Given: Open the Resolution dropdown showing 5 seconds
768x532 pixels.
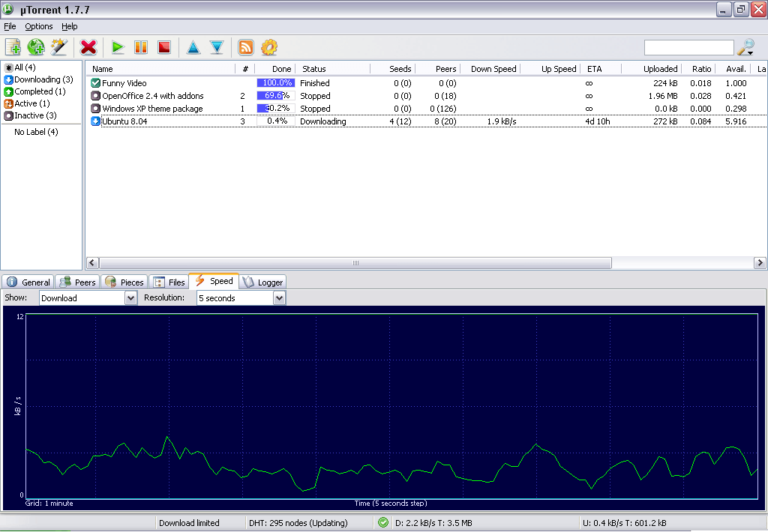Looking at the screenshot, I should point(240,297).
